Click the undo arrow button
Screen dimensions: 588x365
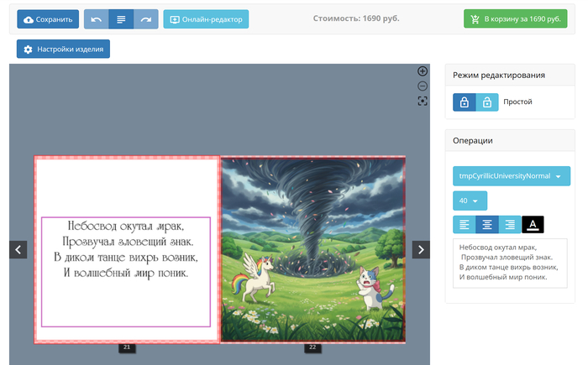pos(97,19)
